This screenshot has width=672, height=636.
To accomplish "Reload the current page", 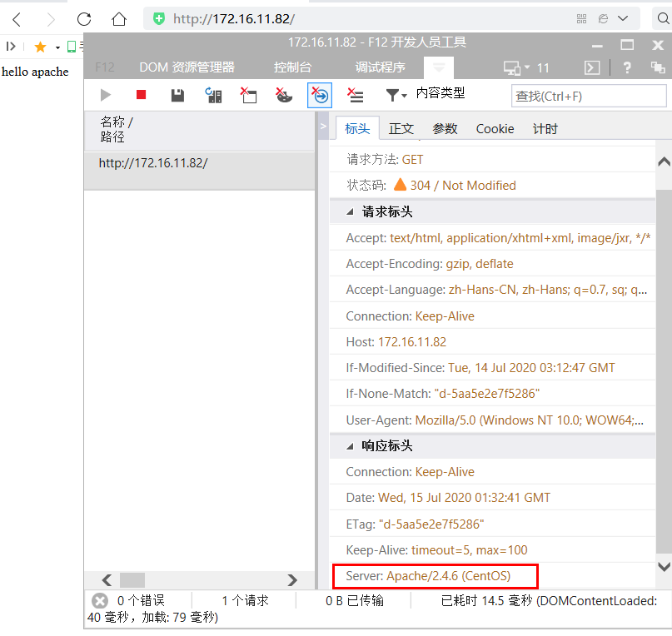I will [84, 19].
